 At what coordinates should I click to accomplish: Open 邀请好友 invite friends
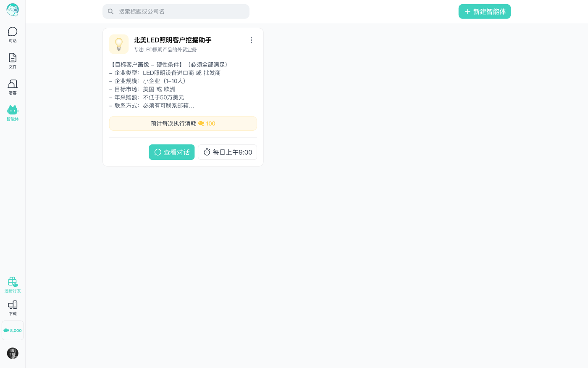click(13, 285)
